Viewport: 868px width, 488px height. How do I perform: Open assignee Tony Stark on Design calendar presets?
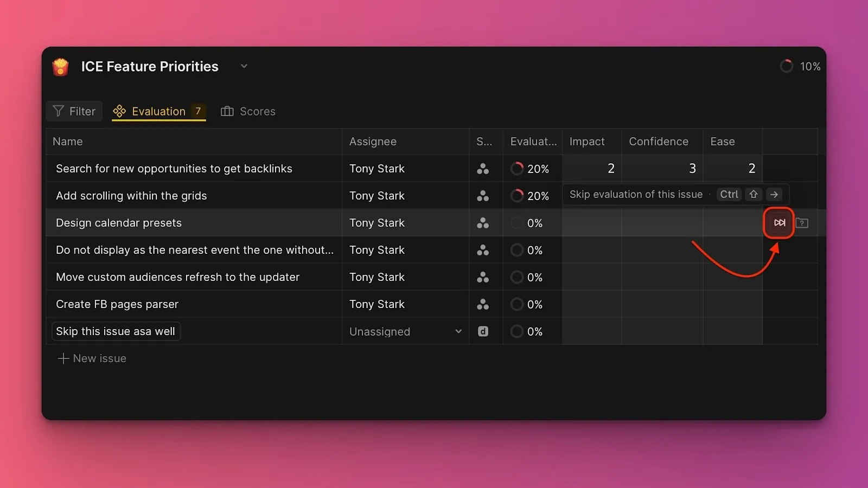tap(377, 223)
